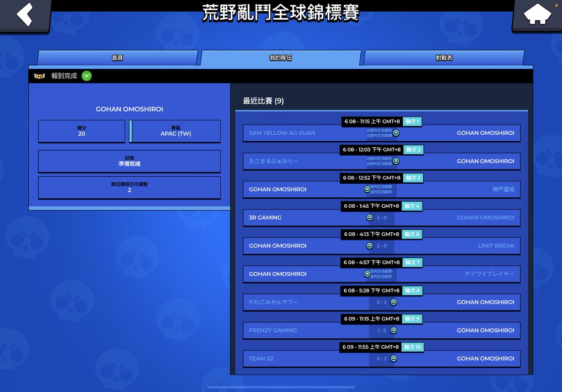Click the 6 08 - 4:57 下午 timestamp
562x392 pixels.
[372, 262]
